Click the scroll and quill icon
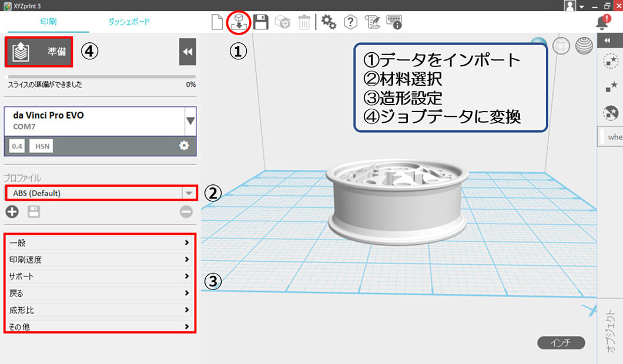 point(372,22)
